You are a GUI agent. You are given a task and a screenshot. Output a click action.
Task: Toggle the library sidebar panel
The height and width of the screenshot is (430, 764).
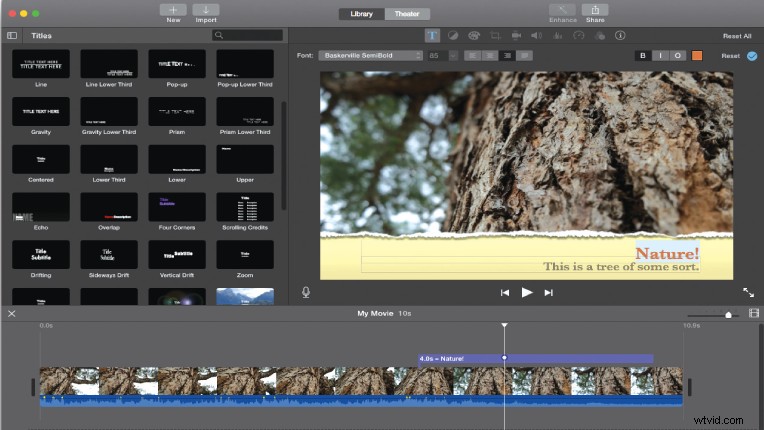(x=12, y=35)
